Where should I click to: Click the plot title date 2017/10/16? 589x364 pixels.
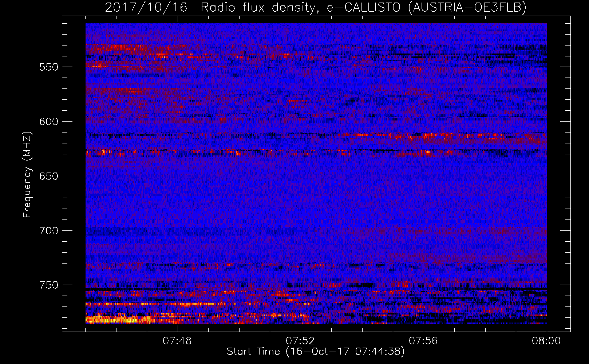point(146,7)
